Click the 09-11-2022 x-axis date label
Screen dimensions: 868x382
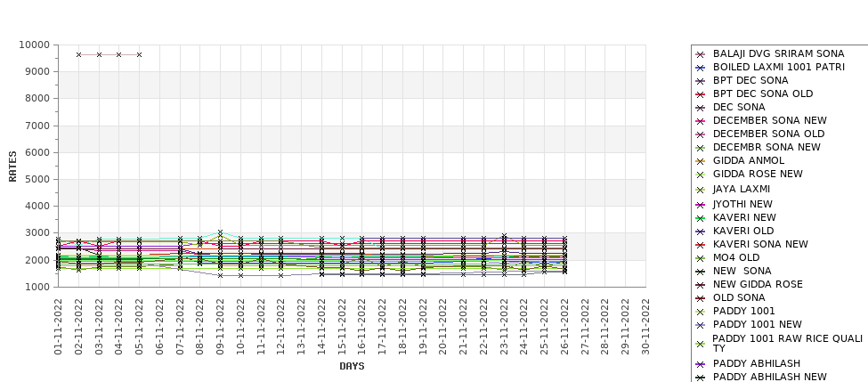pyautogui.click(x=220, y=327)
